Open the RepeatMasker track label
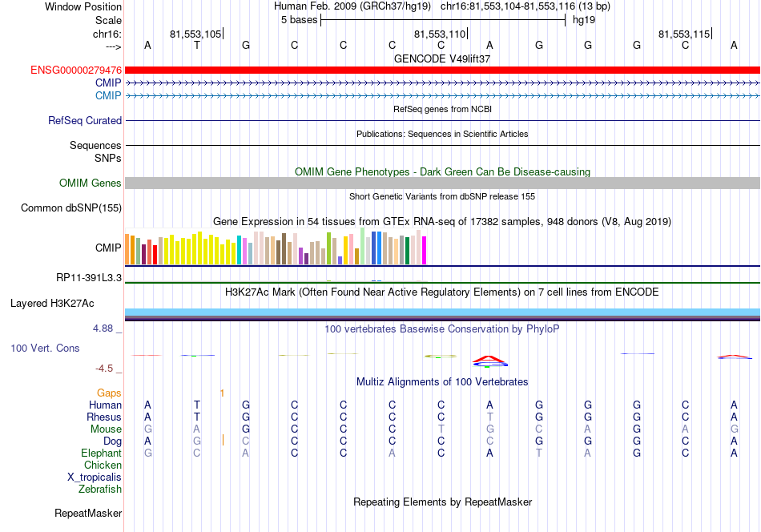Viewport: 761px width, 532px height. 88,513
